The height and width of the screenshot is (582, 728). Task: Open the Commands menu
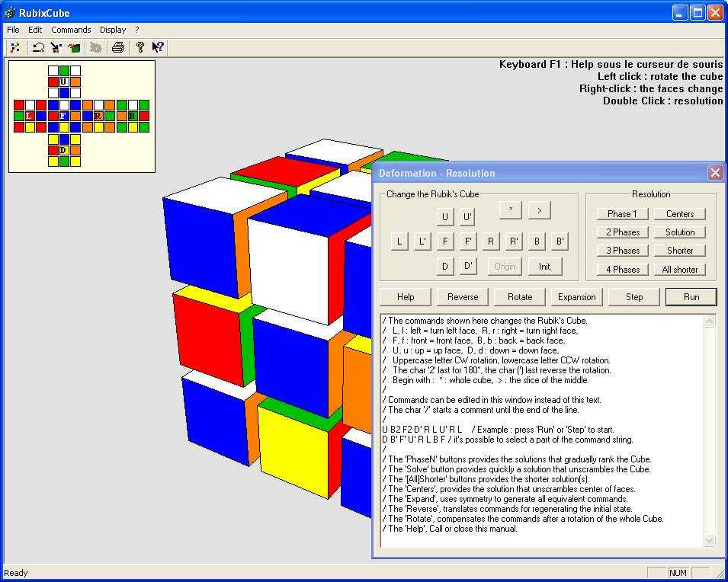(71, 30)
